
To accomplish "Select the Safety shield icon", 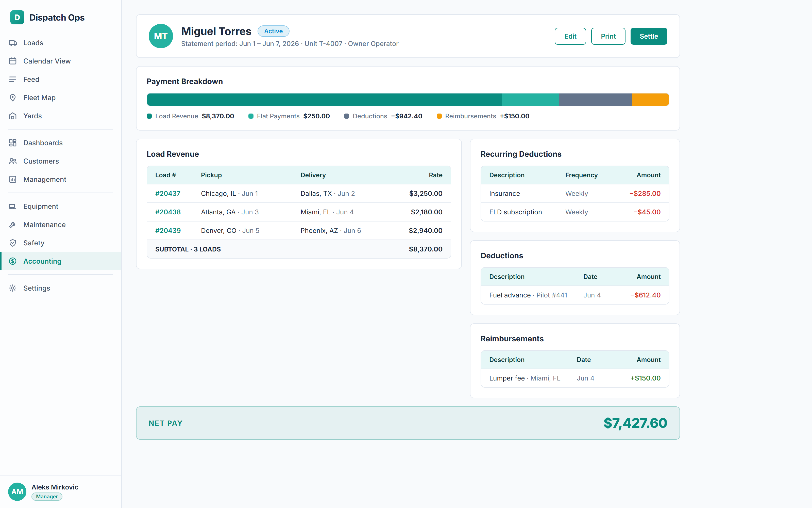I will (13, 243).
